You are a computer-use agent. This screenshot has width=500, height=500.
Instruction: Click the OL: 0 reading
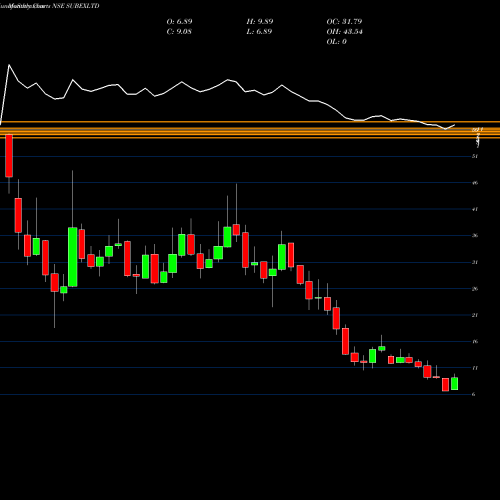[x=336, y=42]
